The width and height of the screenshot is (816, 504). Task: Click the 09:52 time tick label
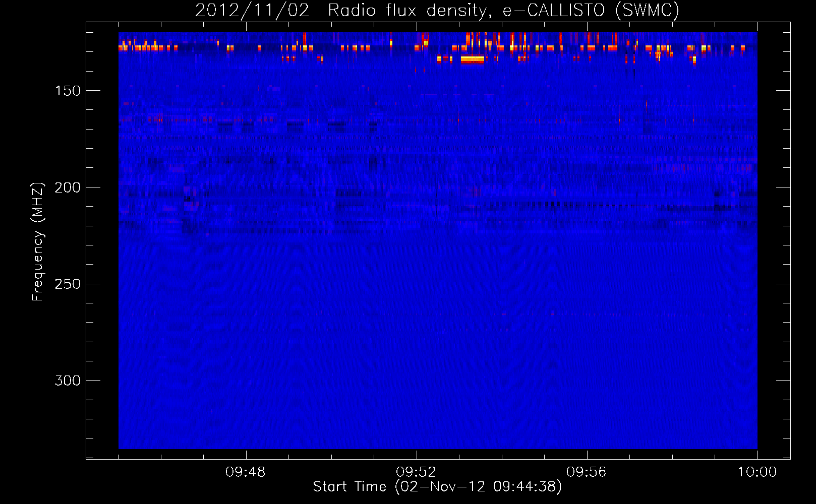(416, 472)
